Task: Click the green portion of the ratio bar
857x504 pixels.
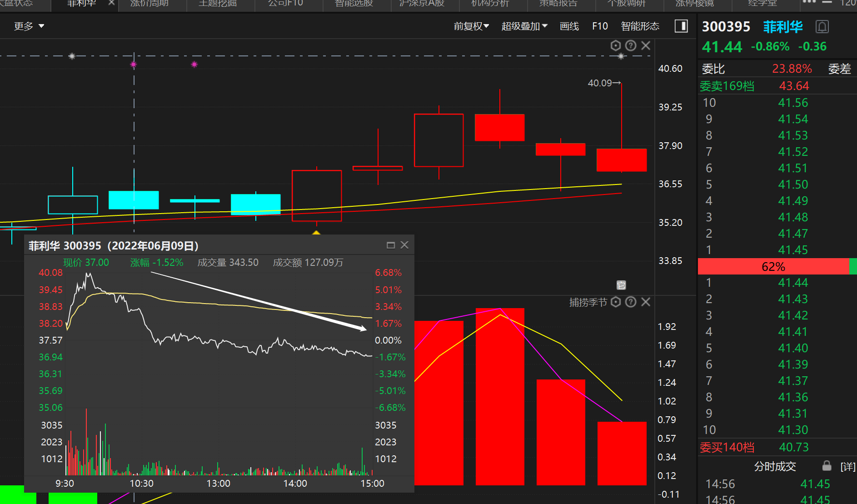Action: [853, 266]
